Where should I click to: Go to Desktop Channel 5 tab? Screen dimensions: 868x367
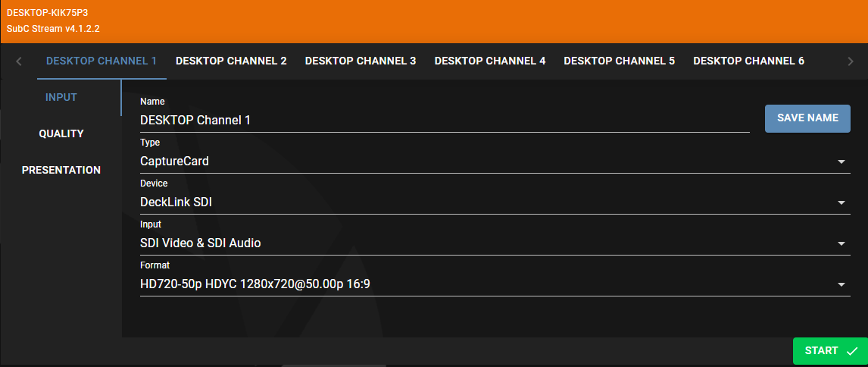(x=619, y=61)
